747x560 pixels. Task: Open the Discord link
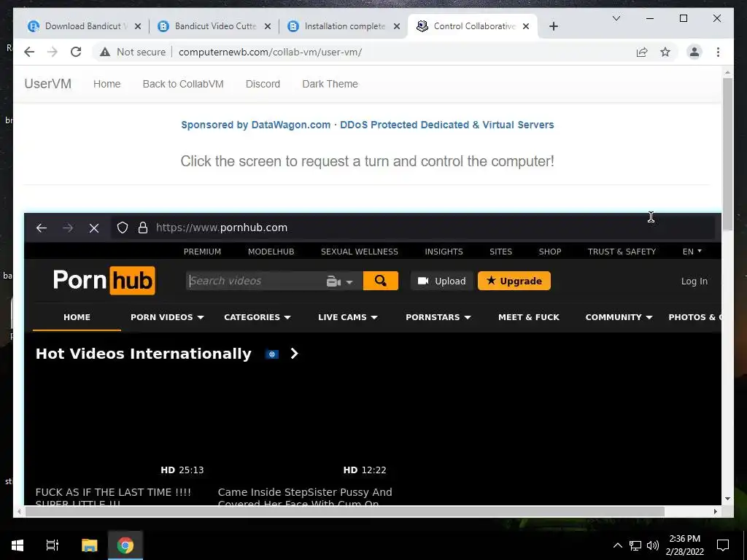(x=263, y=84)
